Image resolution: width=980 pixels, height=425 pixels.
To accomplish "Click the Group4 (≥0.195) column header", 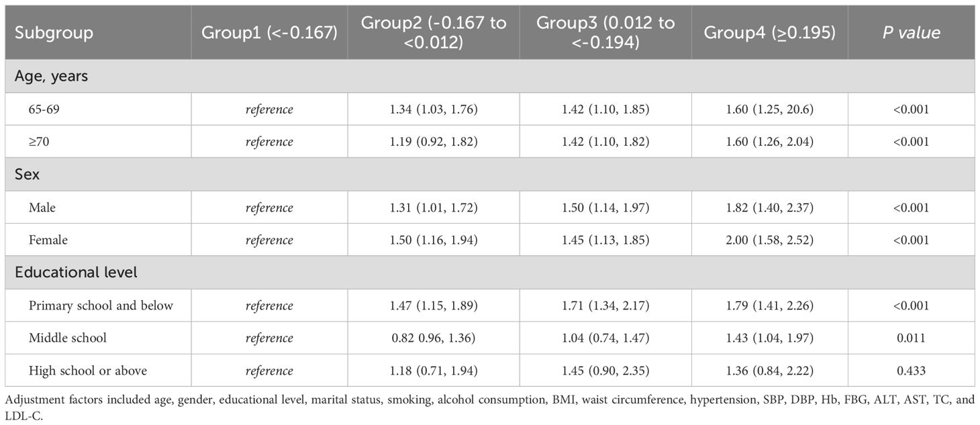I will tap(769, 33).
